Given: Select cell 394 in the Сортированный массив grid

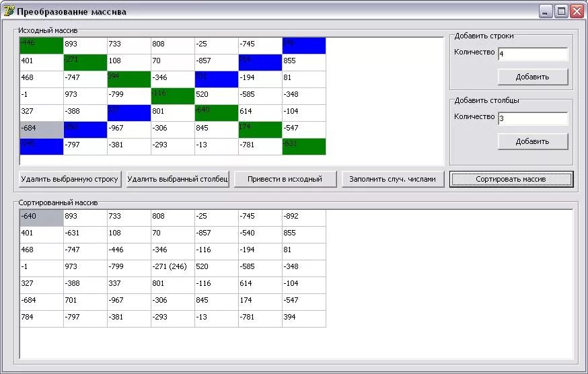Looking at the screenshot, I should pyautogui.click(x=304, y=319).
